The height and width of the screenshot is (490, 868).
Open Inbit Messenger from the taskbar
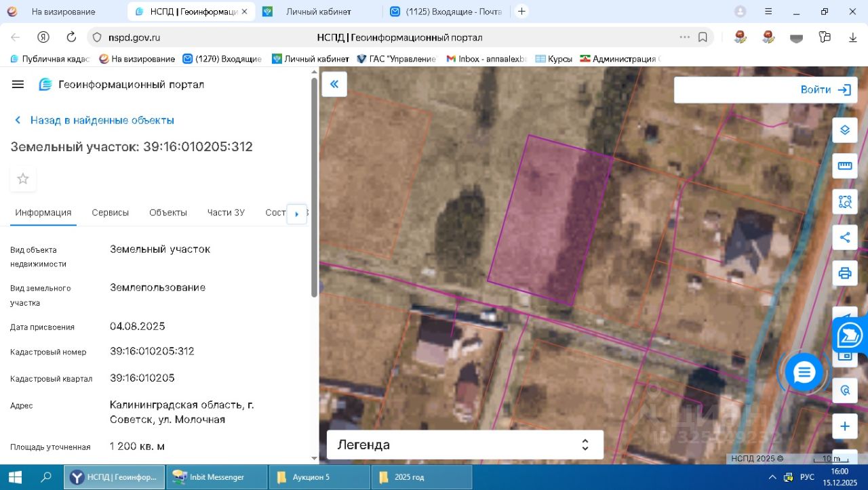(x=217, y=477)
